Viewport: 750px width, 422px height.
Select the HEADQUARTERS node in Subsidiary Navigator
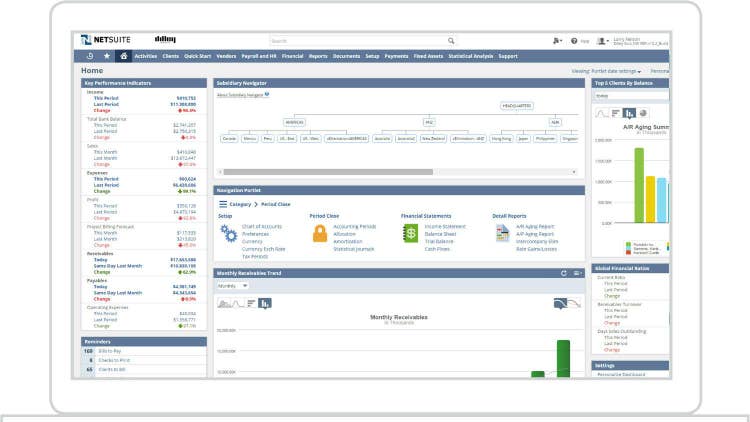coord(517,106)
